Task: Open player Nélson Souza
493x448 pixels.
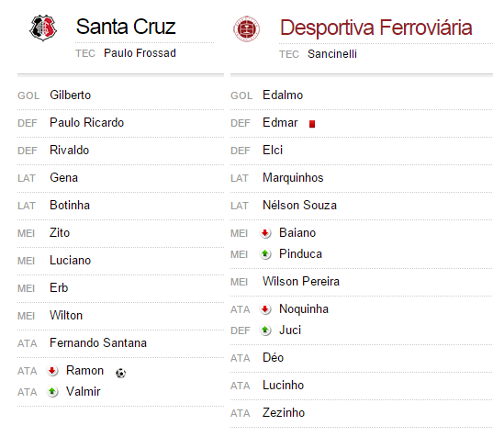Action: tap(299, 206)
